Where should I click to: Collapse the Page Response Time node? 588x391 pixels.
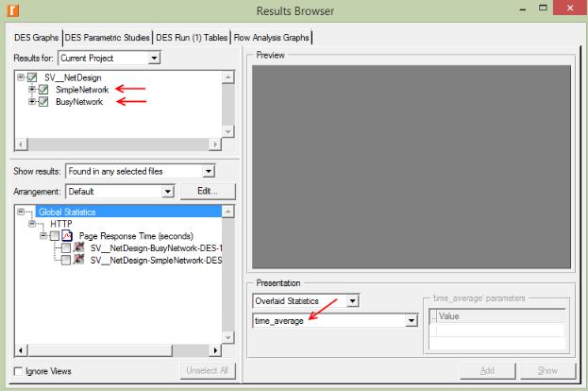(x=43, y=236)
